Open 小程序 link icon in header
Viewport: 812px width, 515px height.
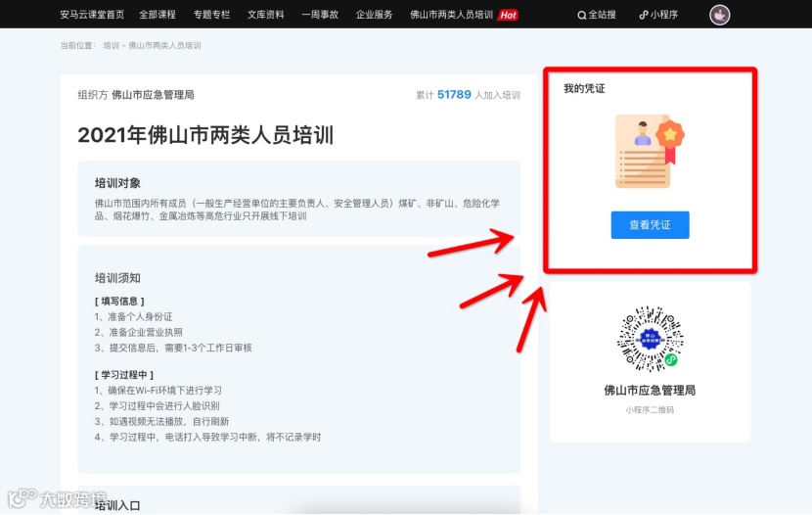tap(643, 15)
